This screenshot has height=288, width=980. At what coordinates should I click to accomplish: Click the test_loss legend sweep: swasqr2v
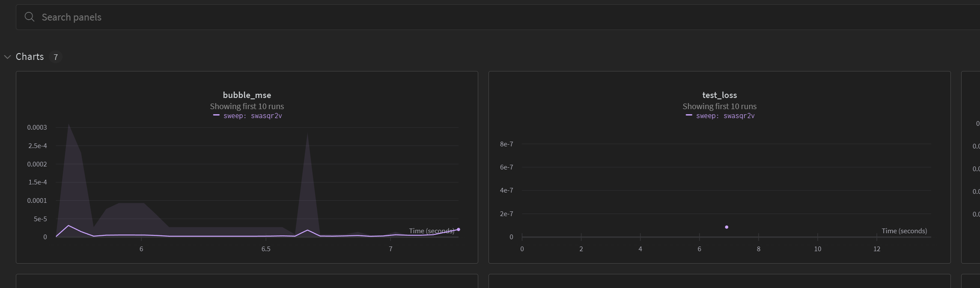(x=720, y=116)
